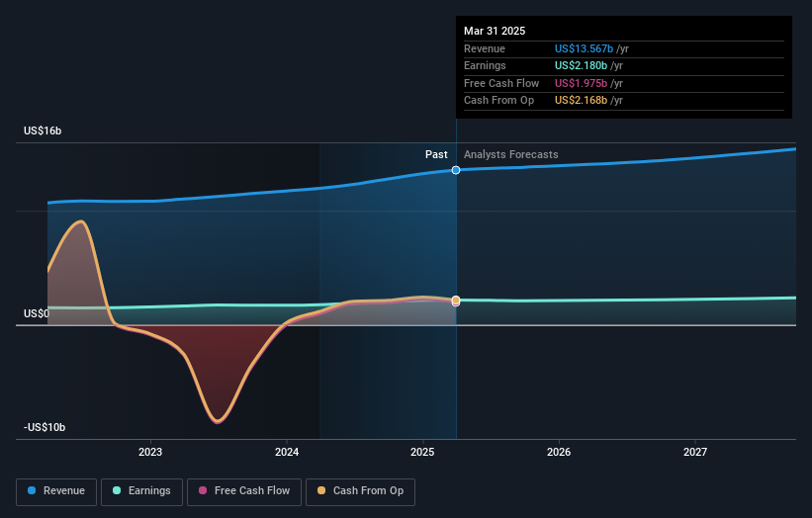Click the 2023 x-axis label

[x=150, y=453]
